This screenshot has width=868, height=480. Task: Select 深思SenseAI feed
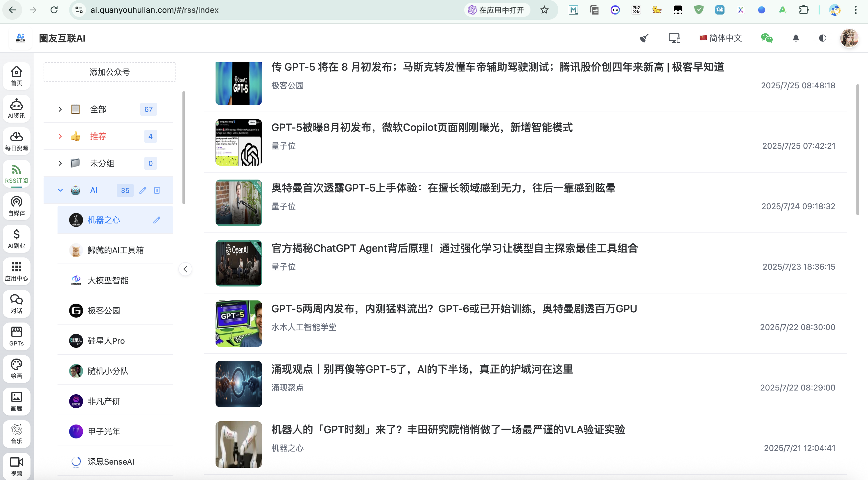115,461
